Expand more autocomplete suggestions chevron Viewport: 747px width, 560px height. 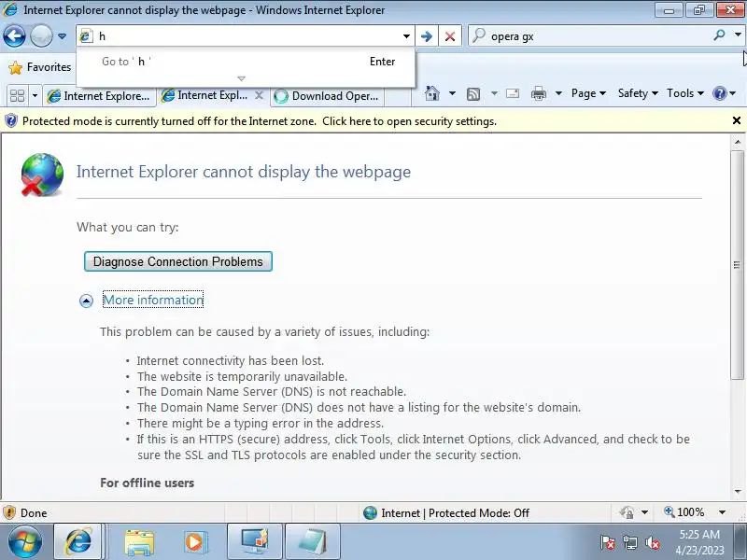(x=241, y=78)
